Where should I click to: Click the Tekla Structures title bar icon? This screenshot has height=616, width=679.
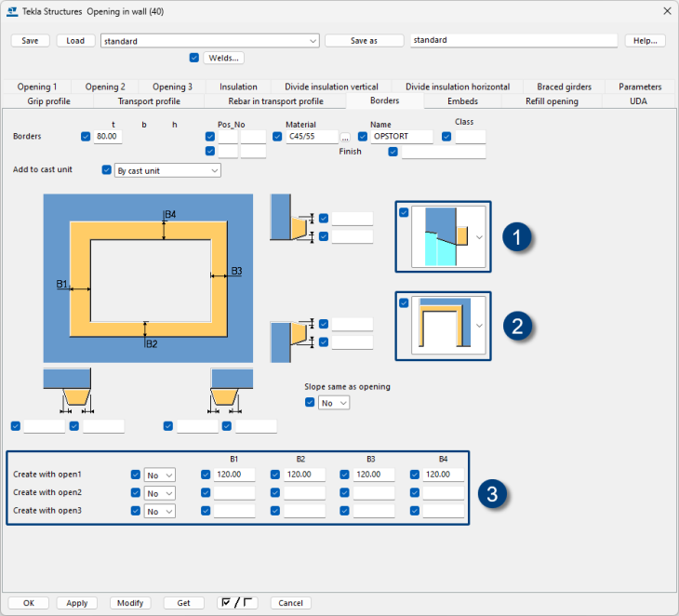pyautogui.click(x=11, y=10)
